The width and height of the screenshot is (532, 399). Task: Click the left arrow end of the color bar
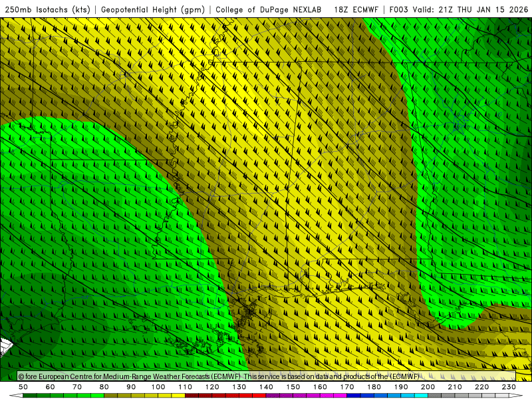16,396
